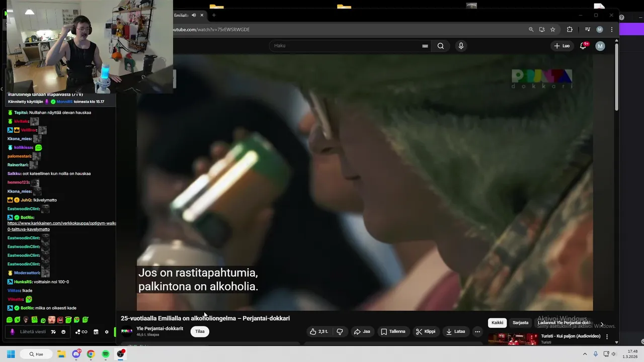This screenshot has width=644, height=362.
Task: Open File Explorer from taskbar
Action: pos(61,354)
